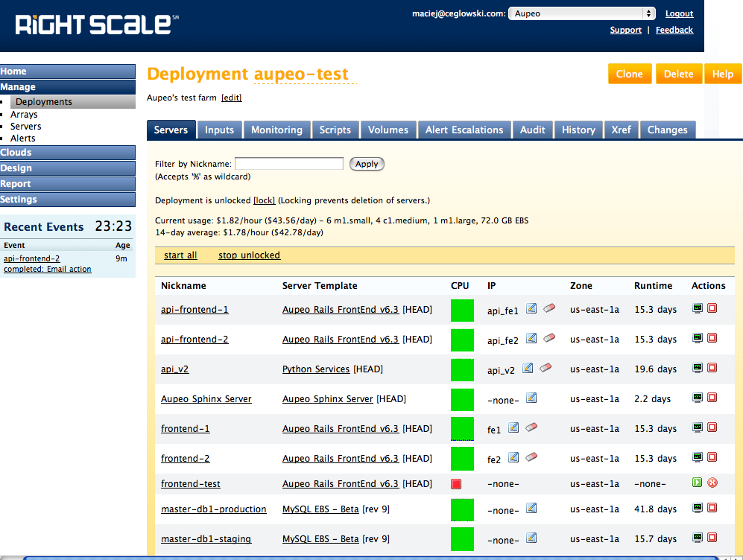This screenshot has width=743, height=560.
Task: Stop the master-db1-production server
Action: coord(712,508)
